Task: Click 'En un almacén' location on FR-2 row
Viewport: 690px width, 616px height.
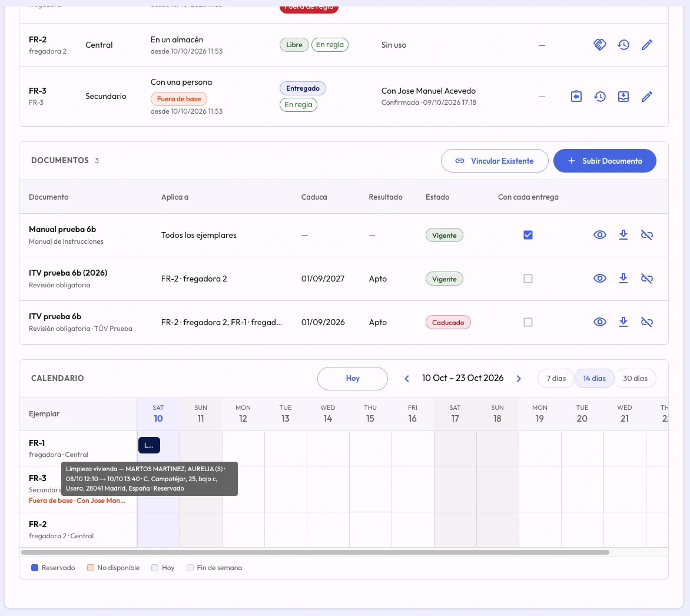Action: tap(177, 39)
